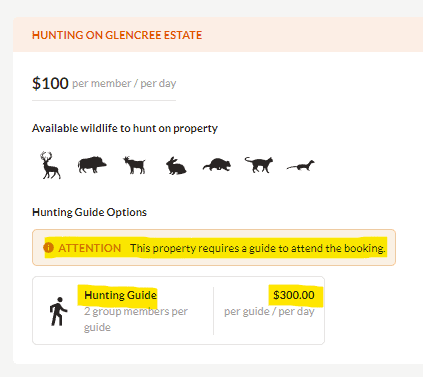
Task: Click the 2 group members per guide text
Action: click(x=136, y=319)
